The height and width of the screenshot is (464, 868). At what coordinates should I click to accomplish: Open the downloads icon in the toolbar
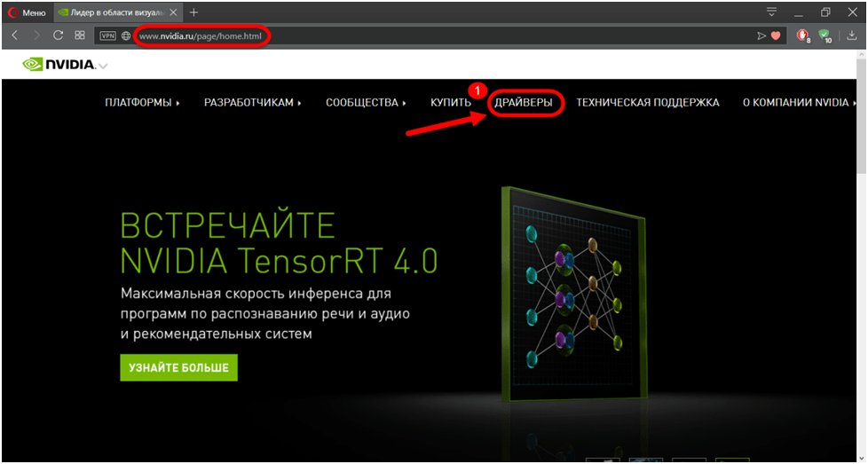click(853, 35)
